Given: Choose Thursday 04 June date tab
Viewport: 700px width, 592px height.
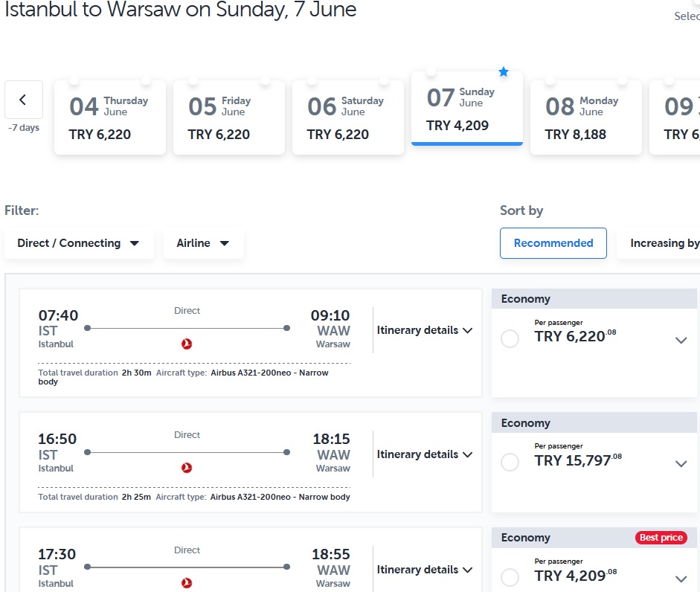Looking at the screenshot, I should (110, 118).
